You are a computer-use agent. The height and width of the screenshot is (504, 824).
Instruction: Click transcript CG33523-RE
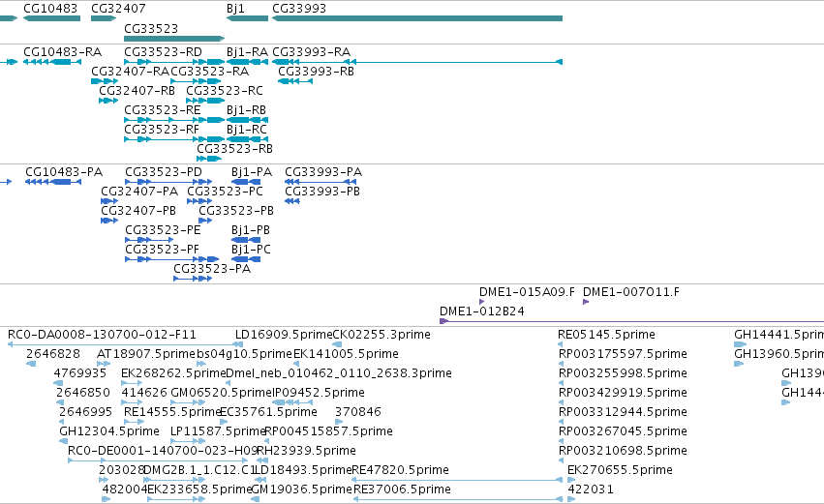(163, 110)
